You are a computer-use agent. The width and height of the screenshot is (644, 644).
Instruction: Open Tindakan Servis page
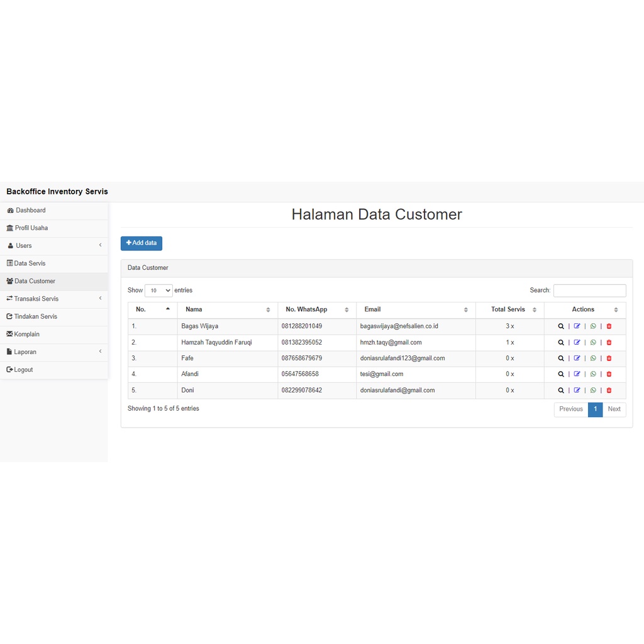[54, 316]
